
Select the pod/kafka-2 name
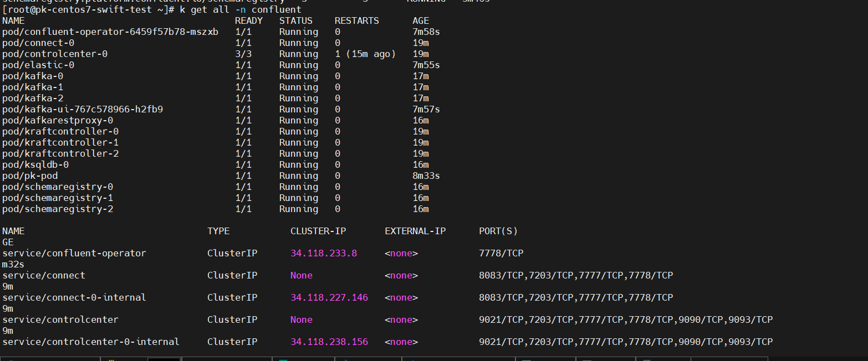[33, 98]
